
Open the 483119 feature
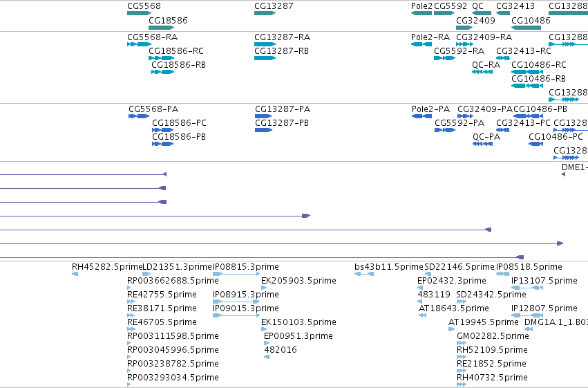click(x=420, y=302)
